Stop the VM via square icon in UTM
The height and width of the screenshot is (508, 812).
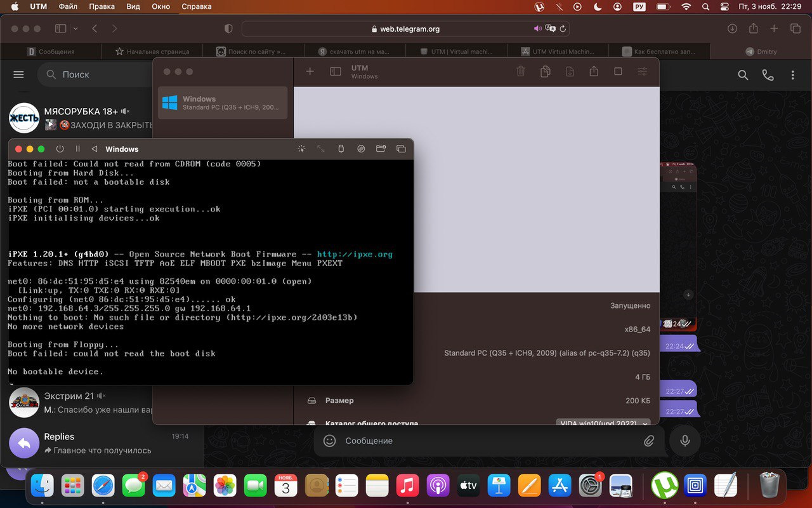618,72
